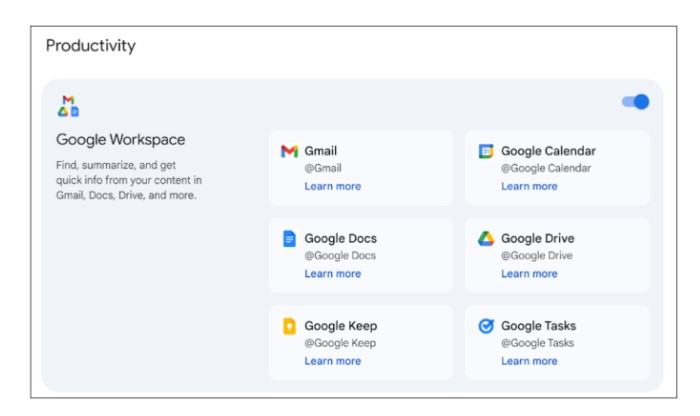Viewport: 700px width, 416px height.
Task: Open Learn more link under Google Calendar
Action: tap(529, 186)
